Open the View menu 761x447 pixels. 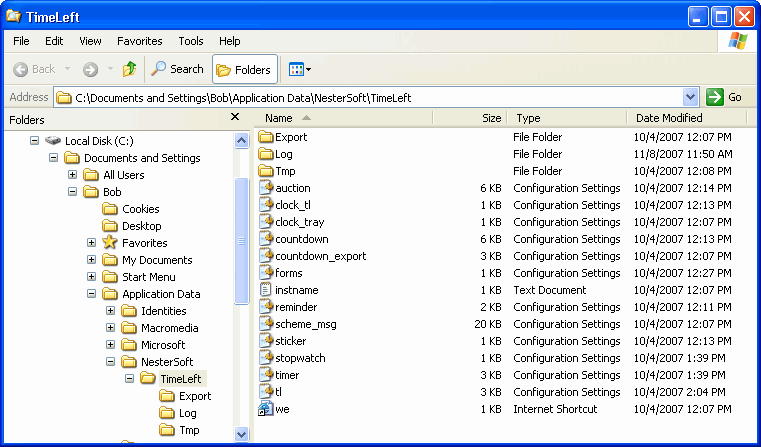[x=90, y=41]
